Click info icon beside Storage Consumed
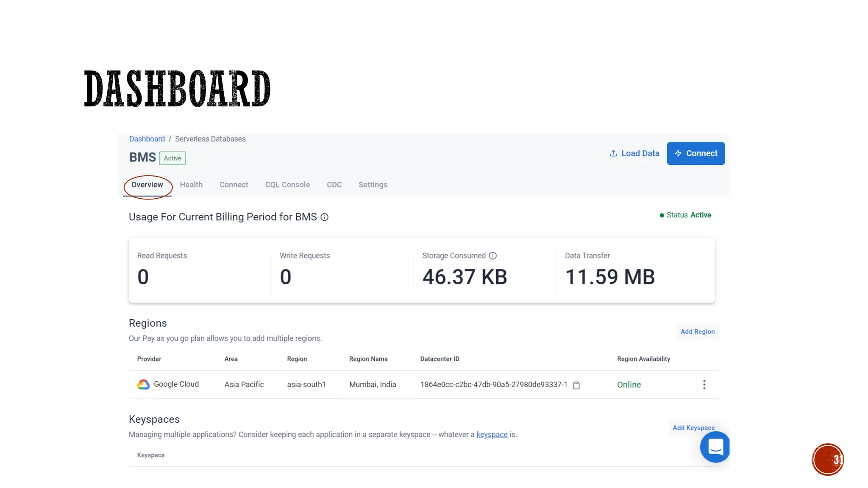 492,255
